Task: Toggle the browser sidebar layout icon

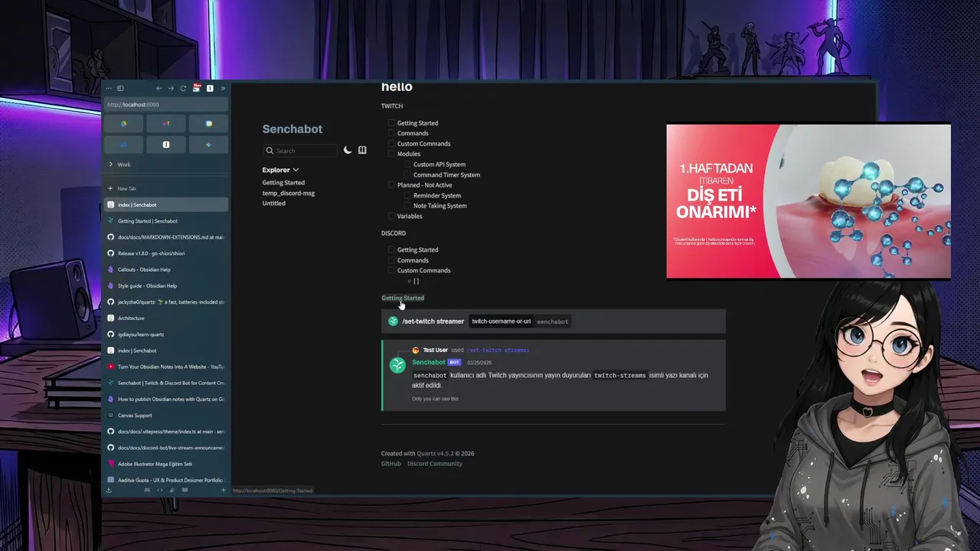Action: pos(120,89)
